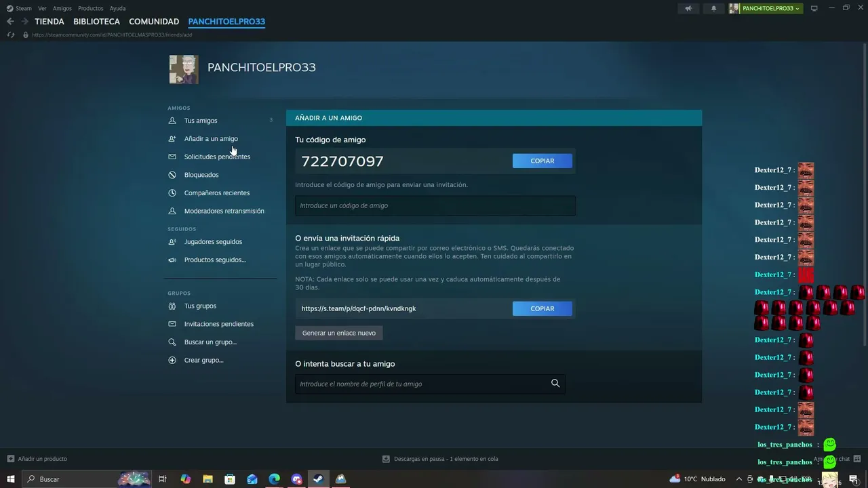Reload the page with refresh icon
Screen dimensions: 868x488
[10, 35]
